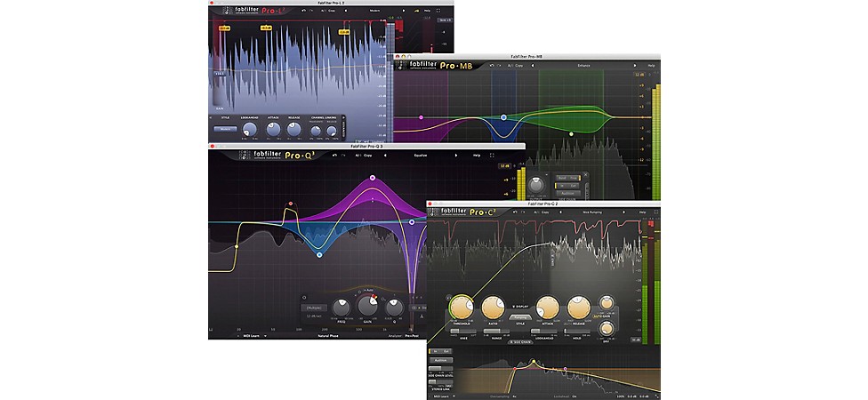
Task: Open the Equalize preset menu in Pro-Q 3
Action: point(421,156)
